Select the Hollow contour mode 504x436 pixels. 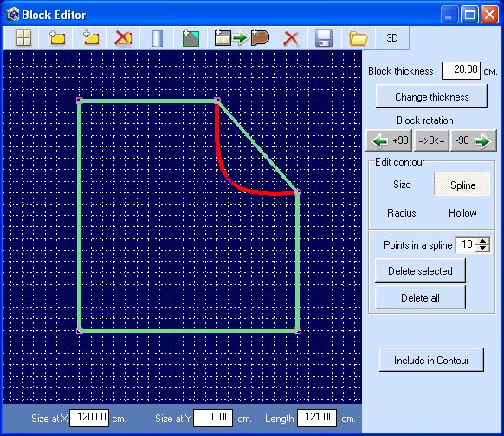coord(462,213)
